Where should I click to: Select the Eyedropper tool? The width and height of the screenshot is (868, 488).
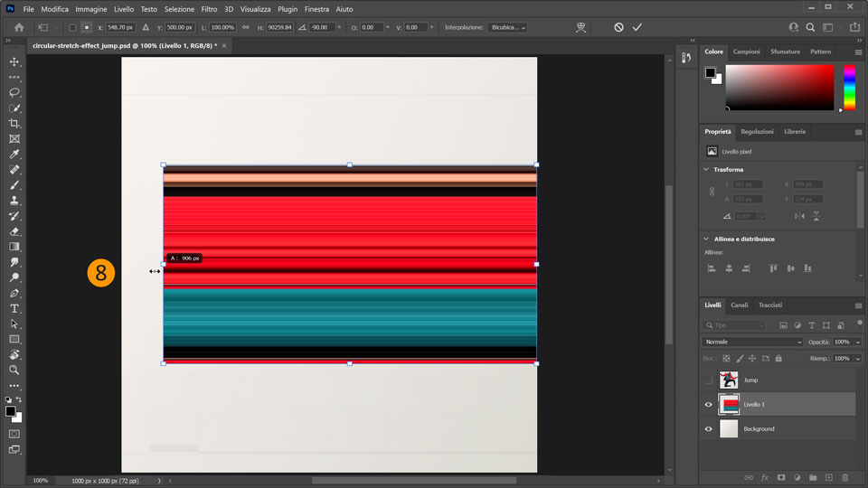point(14,154)
